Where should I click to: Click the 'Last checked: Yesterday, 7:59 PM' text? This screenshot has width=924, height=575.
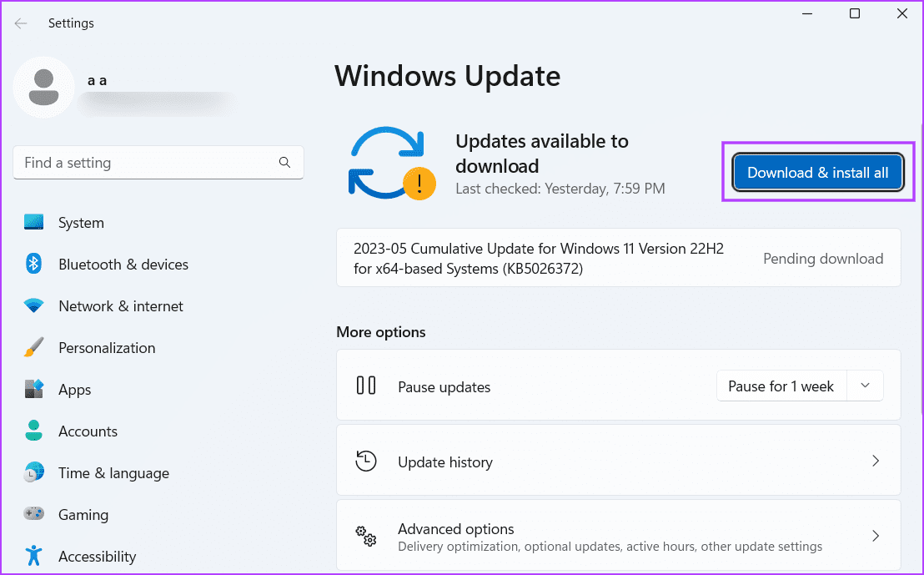[x=560, y=189]
